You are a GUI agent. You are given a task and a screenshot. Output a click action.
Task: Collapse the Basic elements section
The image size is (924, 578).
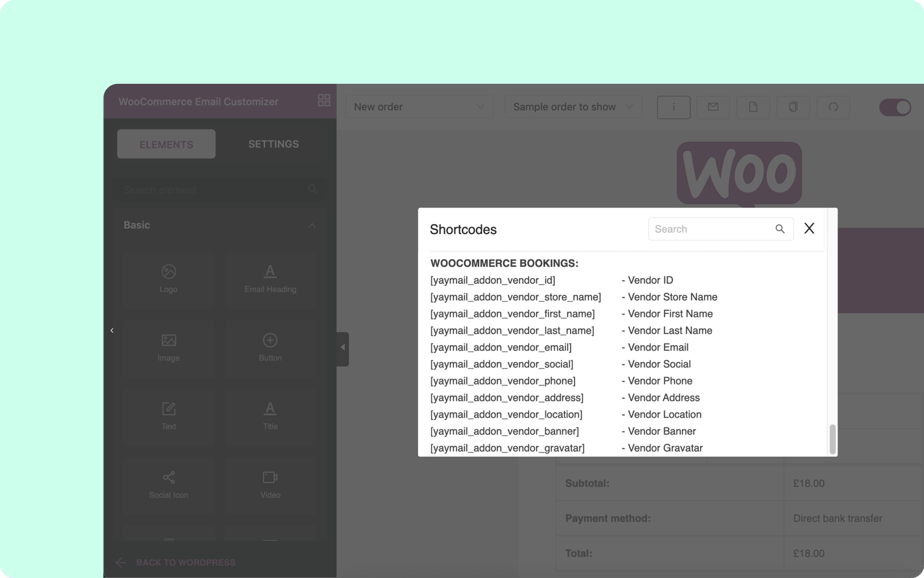coord(312,225)
